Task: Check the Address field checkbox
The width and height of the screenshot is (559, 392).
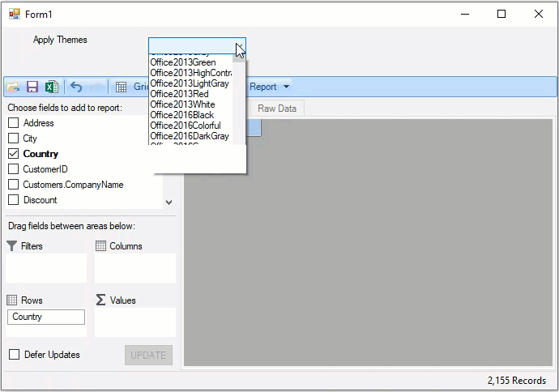Action: click(x=14, y=123)
